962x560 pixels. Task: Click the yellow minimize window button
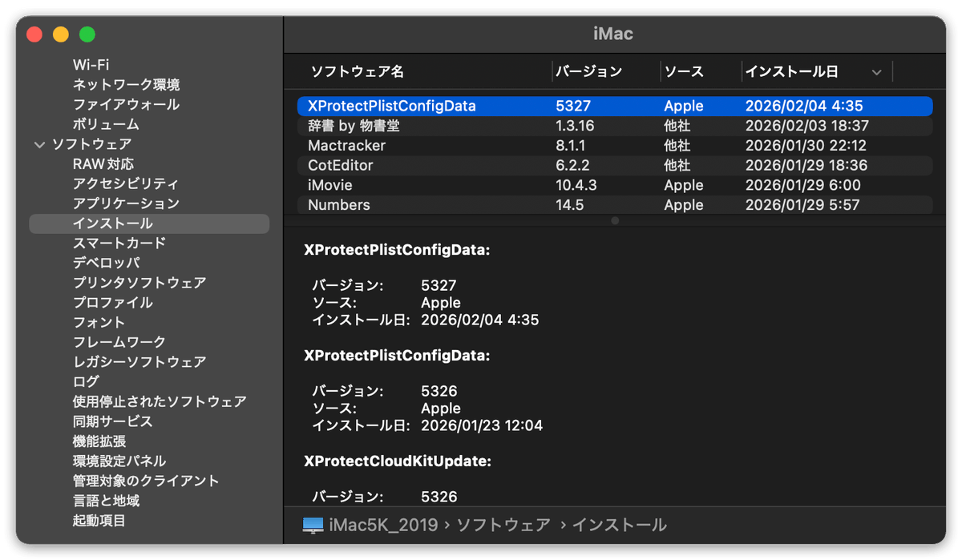[x=61, y=34]
